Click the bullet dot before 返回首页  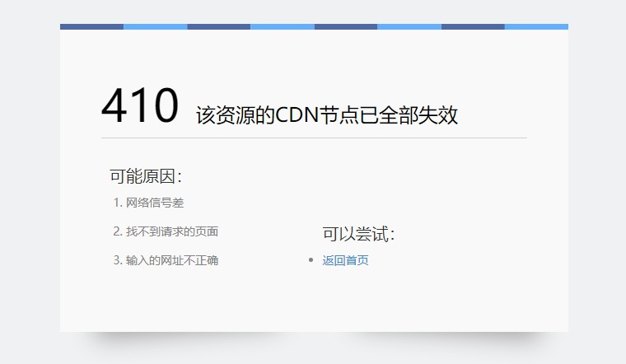tap(311, 260)
